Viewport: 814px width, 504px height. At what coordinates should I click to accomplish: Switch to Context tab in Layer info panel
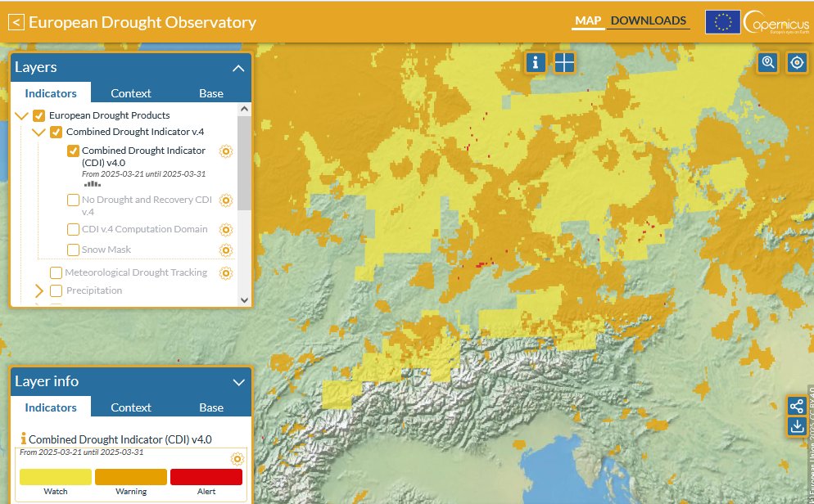click(131, 407)
